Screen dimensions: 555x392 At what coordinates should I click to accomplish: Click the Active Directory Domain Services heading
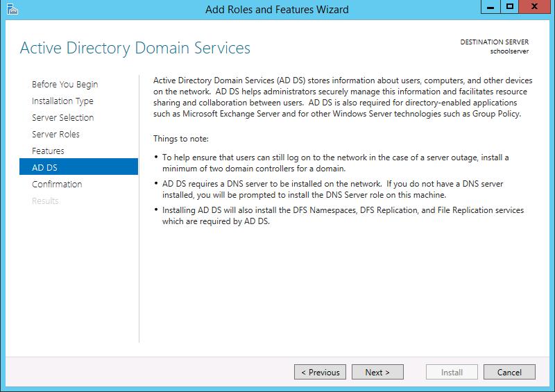[x=135, y=48]
